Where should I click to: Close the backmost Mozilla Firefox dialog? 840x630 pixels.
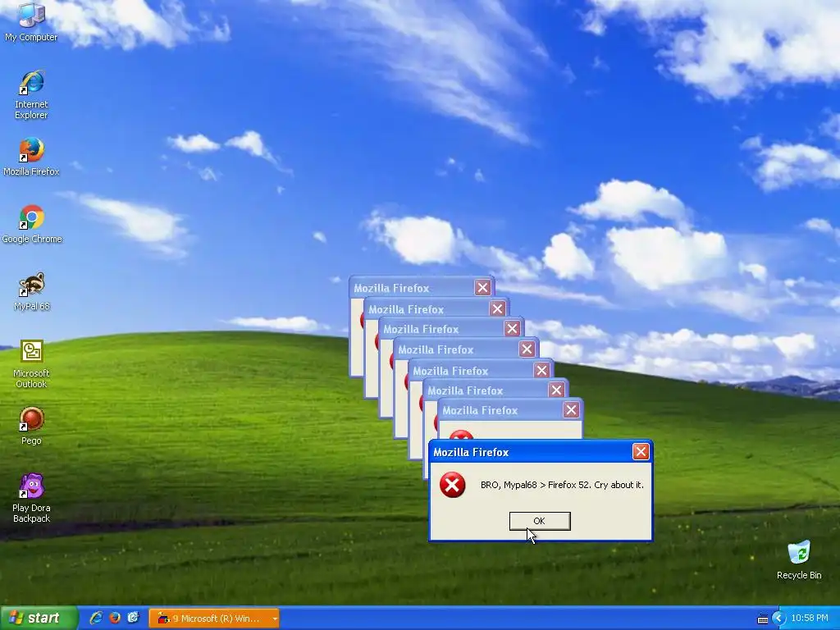[x=482, y=288]
